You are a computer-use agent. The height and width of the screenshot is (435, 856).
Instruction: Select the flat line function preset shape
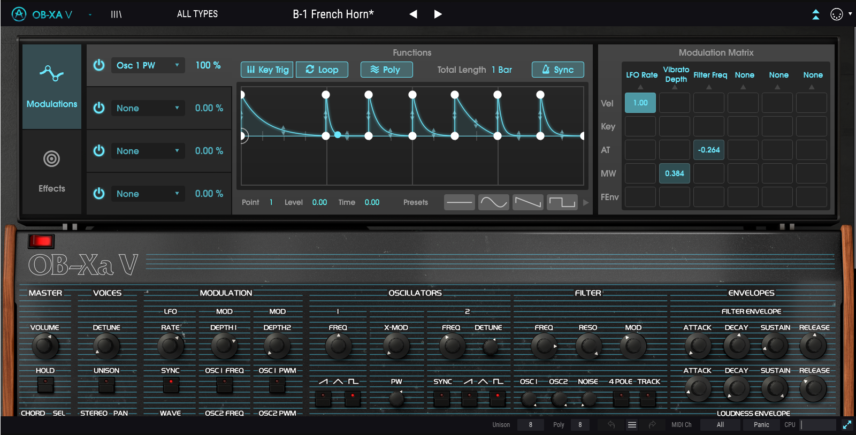(459, 202)
